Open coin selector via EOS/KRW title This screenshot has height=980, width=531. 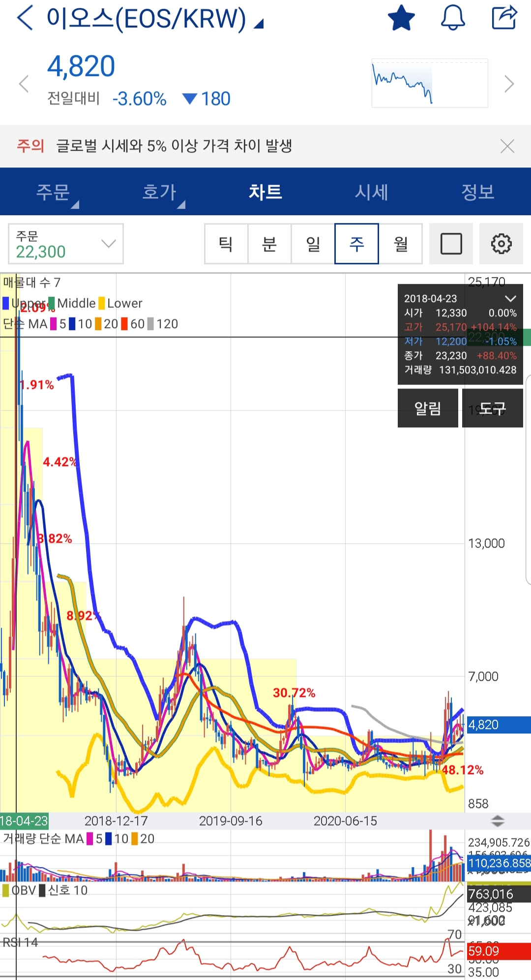tap(154, 19)
